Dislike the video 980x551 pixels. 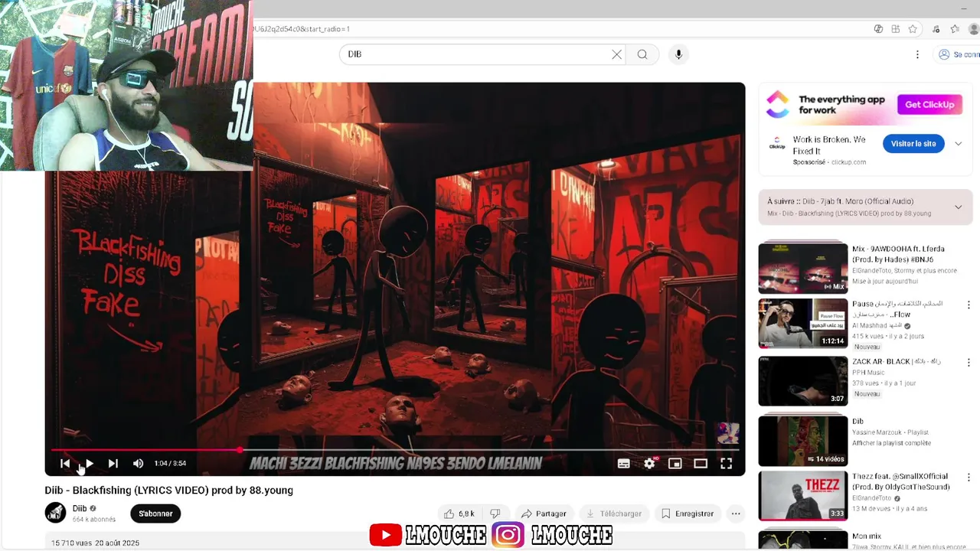point(495,514)
